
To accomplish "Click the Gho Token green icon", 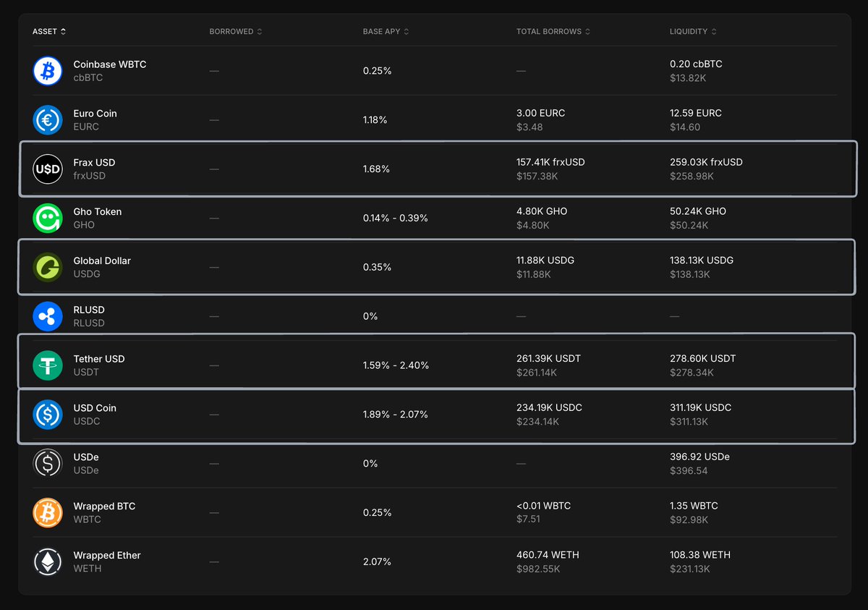I will coord(48,218).
